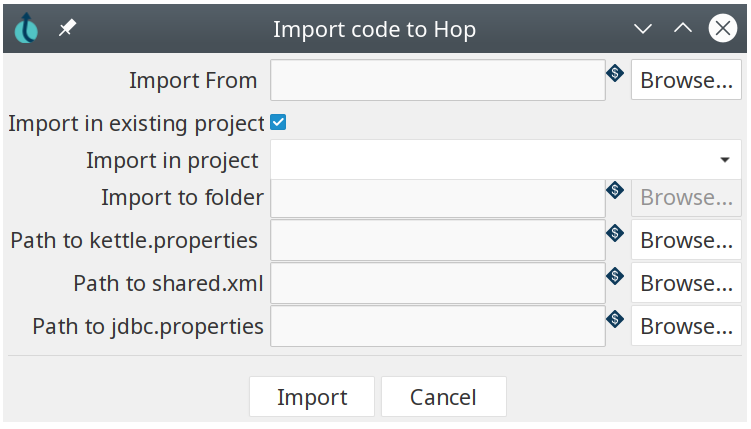Cancel the import dialog
Viewport: 751px width, 429px height.
click(443, 397)
